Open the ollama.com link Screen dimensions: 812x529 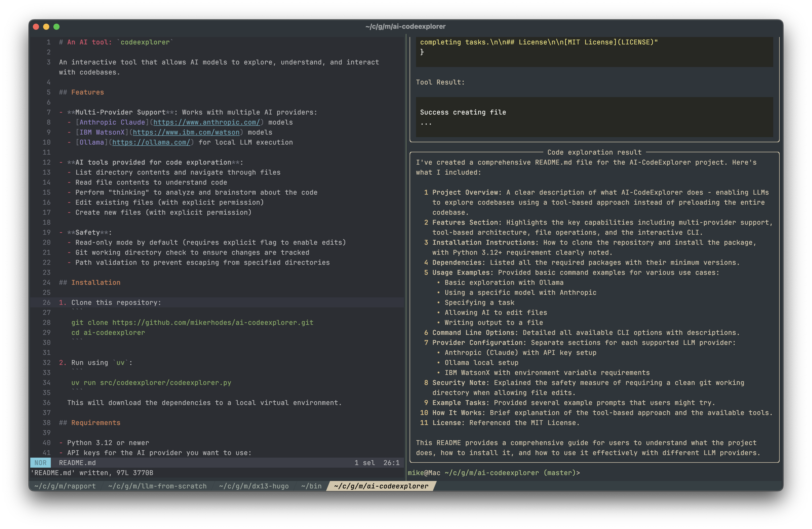(x=151, y=142)
